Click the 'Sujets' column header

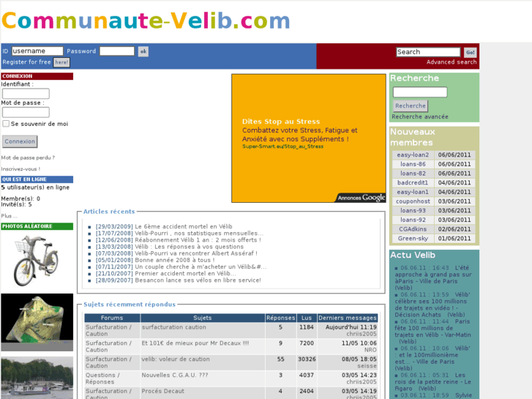click(x=203, y=318)
